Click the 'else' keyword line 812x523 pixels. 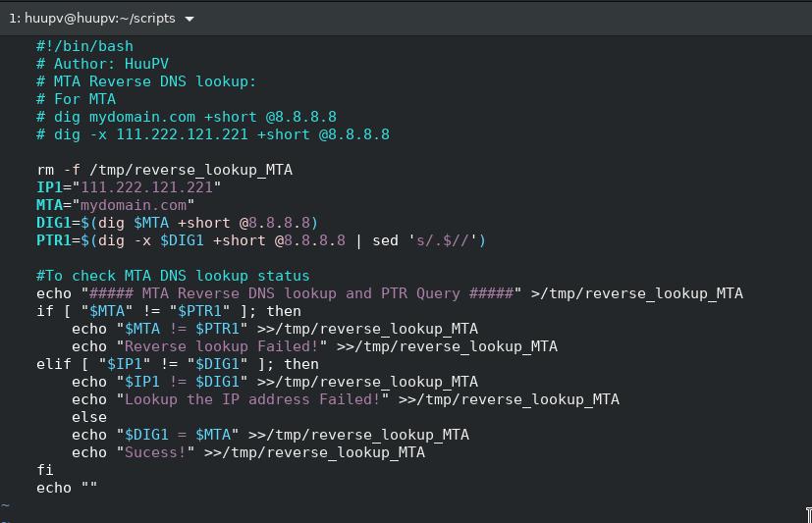tap(89, 417)
